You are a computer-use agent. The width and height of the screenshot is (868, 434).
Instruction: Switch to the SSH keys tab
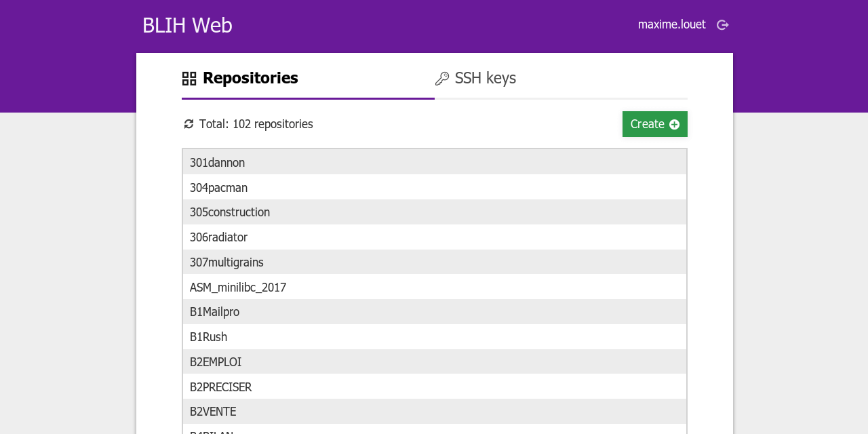(485, 79)
